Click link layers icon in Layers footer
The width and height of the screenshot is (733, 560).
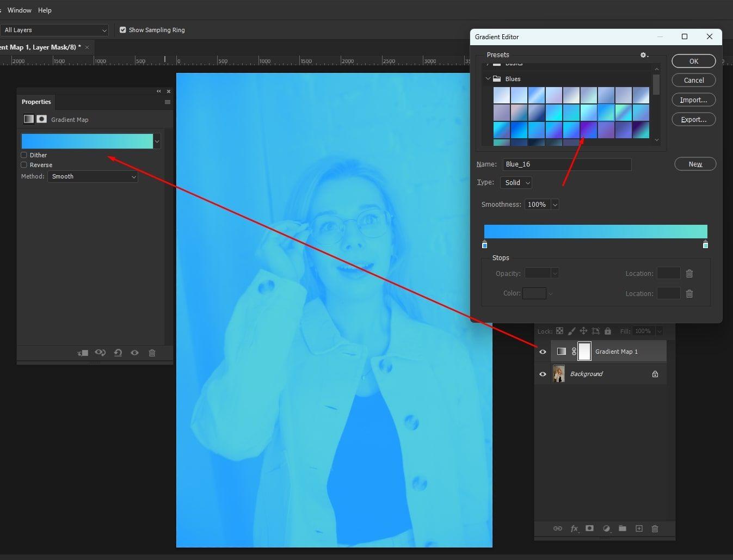tap(557, 528)
